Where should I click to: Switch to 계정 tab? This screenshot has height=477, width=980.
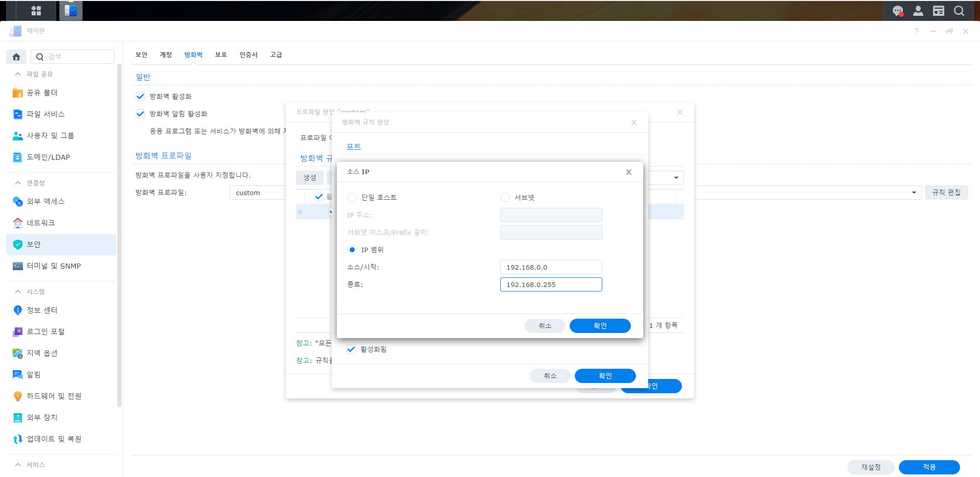tap(166, 55)
